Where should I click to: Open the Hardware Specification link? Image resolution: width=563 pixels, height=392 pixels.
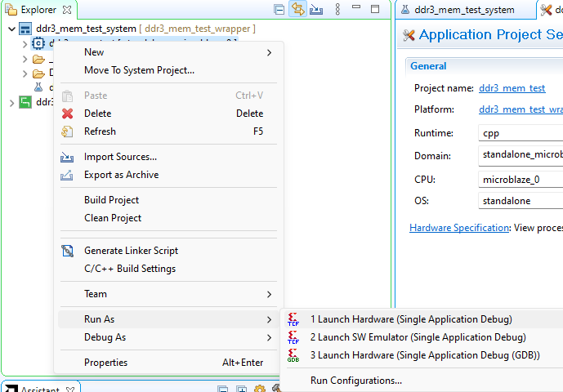pos(459,228)
